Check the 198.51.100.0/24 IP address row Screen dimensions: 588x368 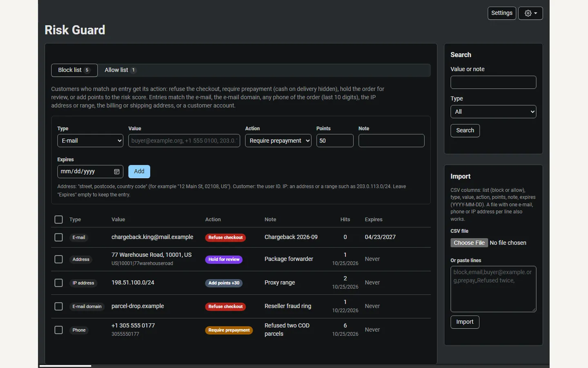(x=59, y=283)
